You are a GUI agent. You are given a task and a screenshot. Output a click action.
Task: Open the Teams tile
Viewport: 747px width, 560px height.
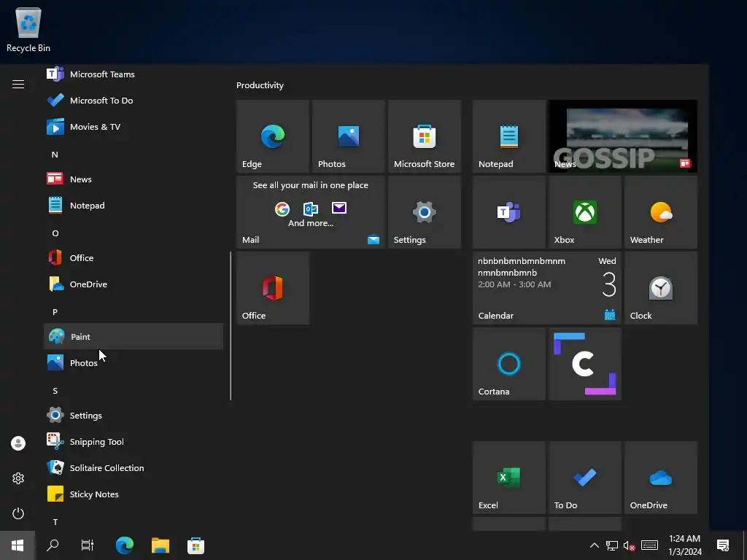click(x=508, y=212)
